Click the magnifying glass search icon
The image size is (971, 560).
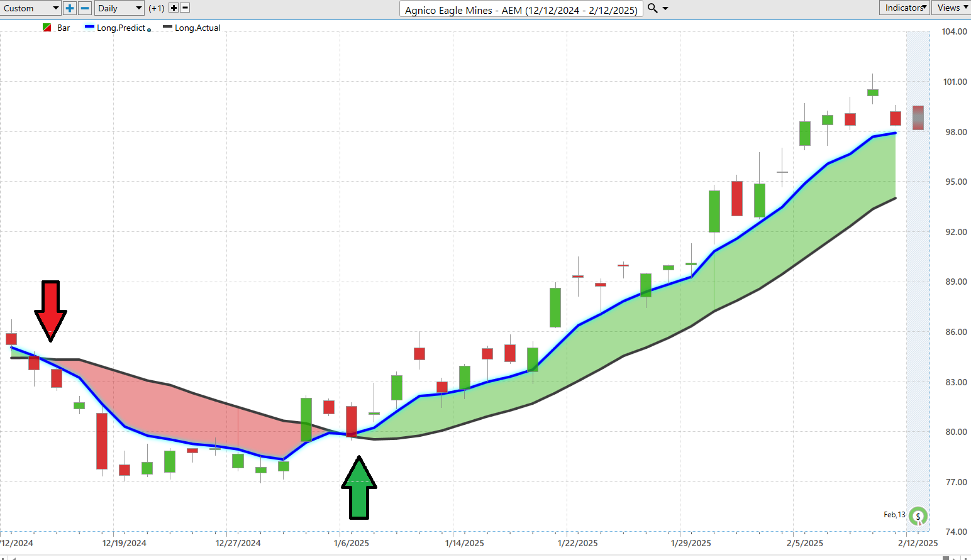pyautogui.click(x=653, y=8)
